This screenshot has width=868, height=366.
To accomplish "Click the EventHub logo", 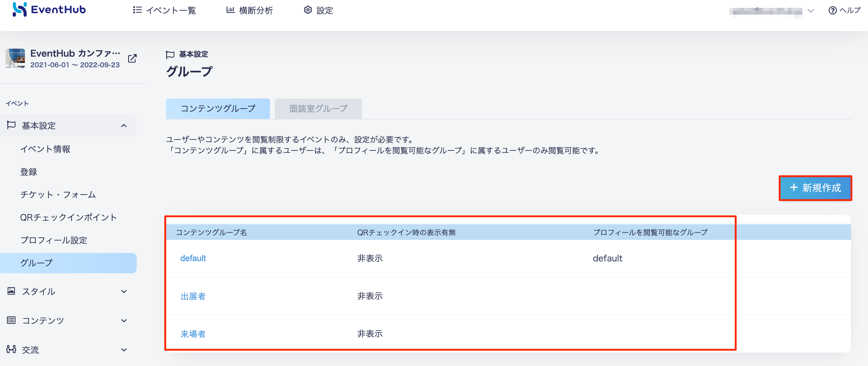I will click(49, 9).
